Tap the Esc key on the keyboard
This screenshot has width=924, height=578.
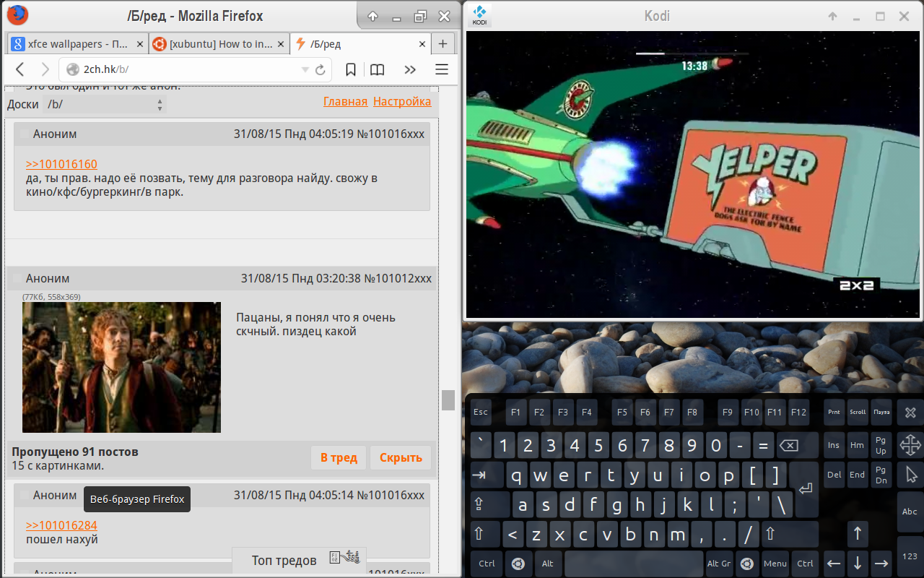click(x=481, y=413)
